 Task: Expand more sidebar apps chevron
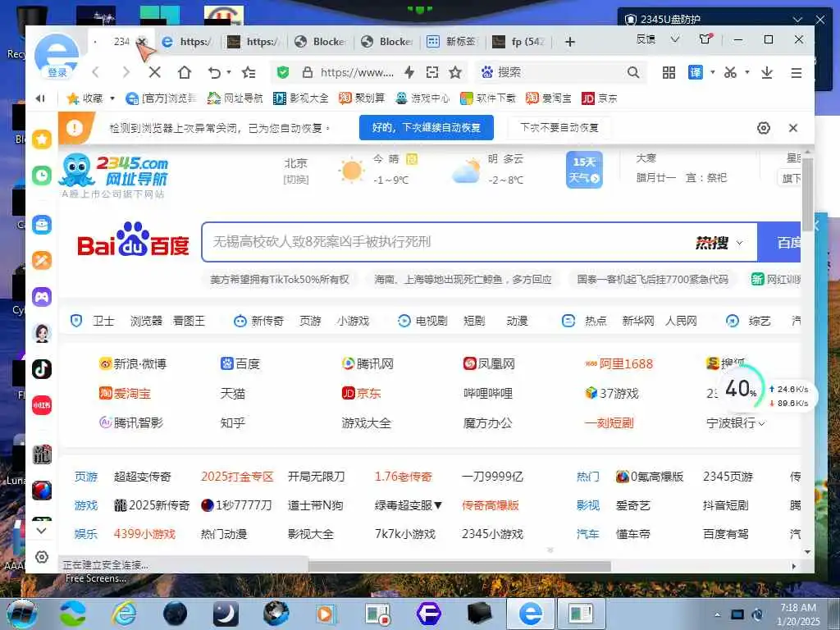pos(42,531)
